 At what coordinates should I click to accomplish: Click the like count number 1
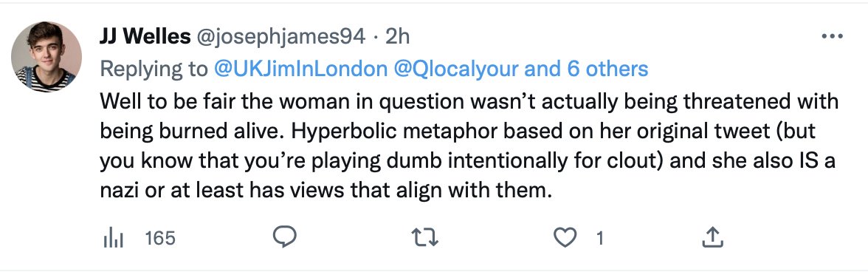pyautogui.click(x=599, y=238)
